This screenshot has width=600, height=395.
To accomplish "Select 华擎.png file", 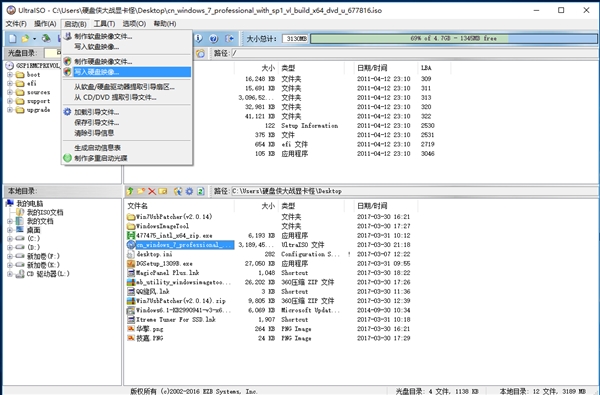I will (x=150, y=329).
